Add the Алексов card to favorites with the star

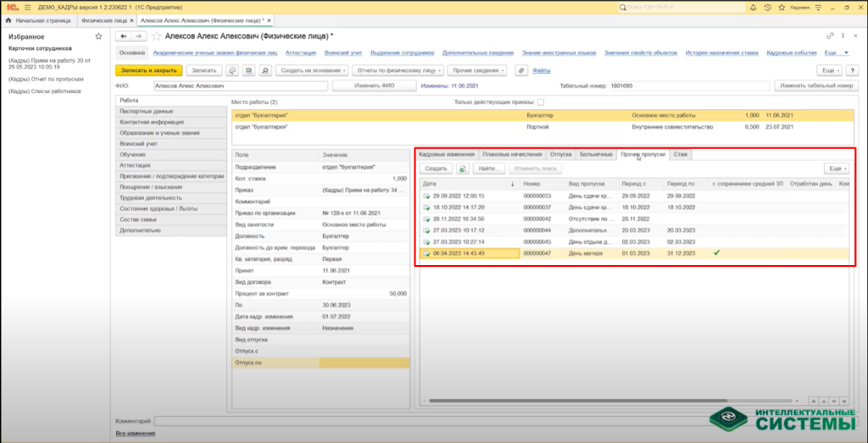pos(156,36)
